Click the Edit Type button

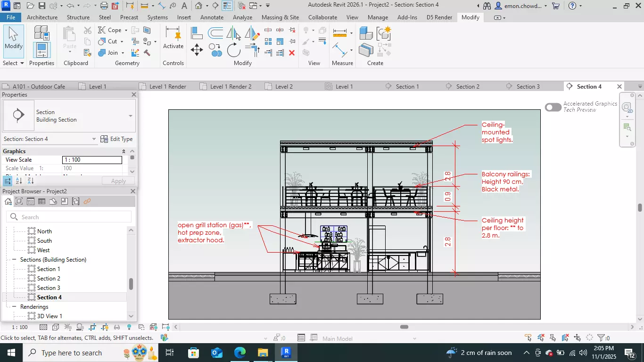pyautogui.click(x=117, y=139)
